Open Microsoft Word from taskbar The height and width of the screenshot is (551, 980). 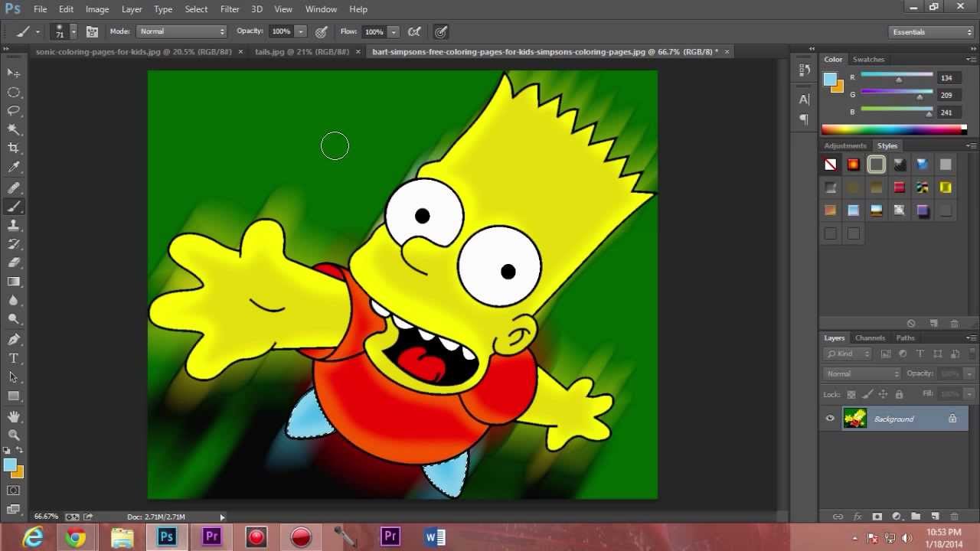[x=434, y=537]
